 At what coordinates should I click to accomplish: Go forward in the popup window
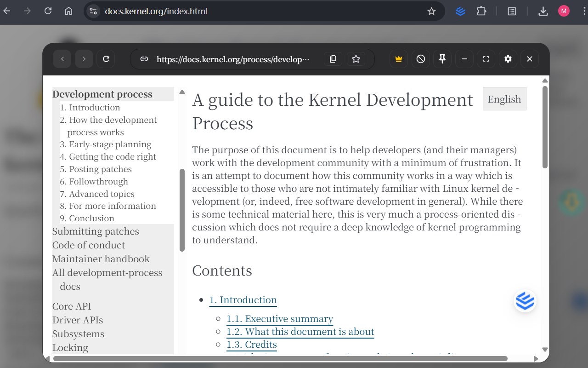(x=84, y=59)
